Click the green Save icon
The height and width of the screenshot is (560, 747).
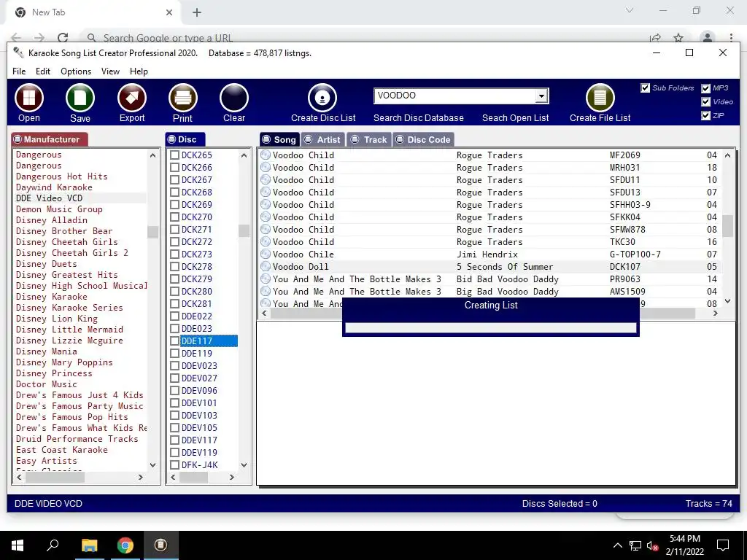80,98
